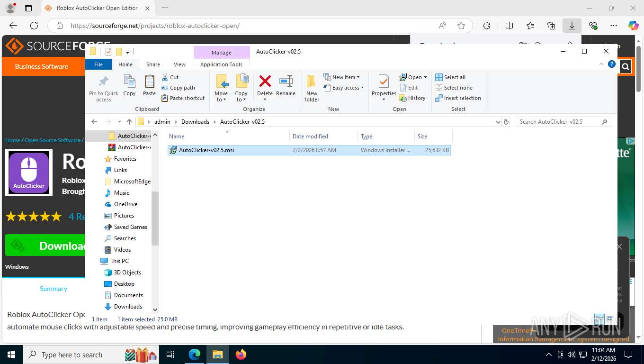Open the Application Tools tab
The image size is (644, 364).
[x=221, y=64]
